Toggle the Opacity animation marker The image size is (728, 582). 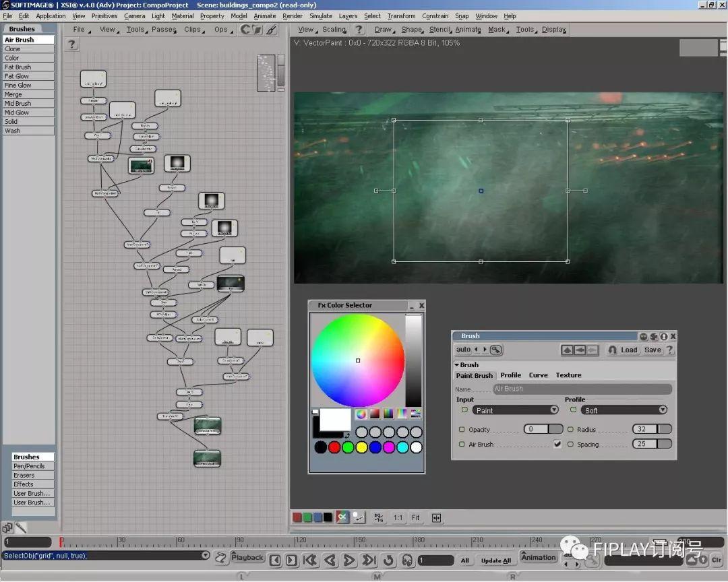[462, 430]
